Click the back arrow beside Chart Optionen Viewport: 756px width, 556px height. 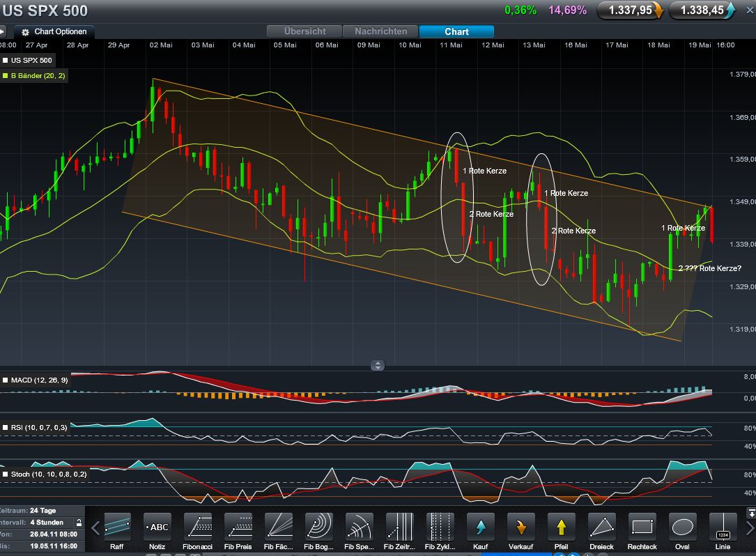pos(2,32)
